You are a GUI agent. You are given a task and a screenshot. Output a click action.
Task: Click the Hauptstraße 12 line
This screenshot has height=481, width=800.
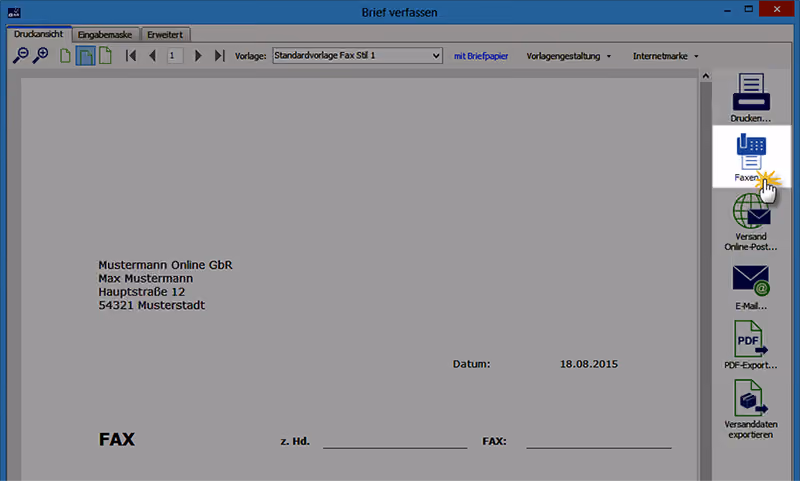pyautogui.click(x=142, y=292)
